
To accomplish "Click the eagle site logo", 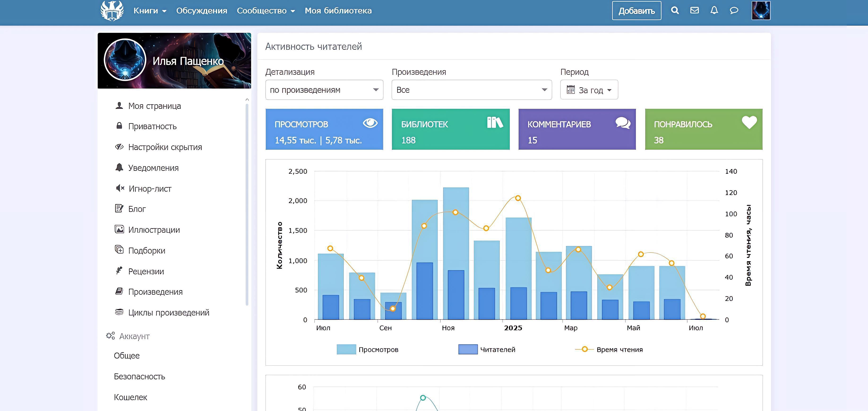I will (112, 10).
